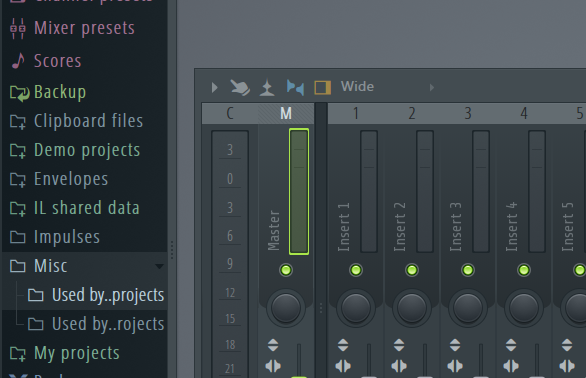Open the mixer options arrow menu
Viewport: 586px width, 378px height.
click(215, 87)
